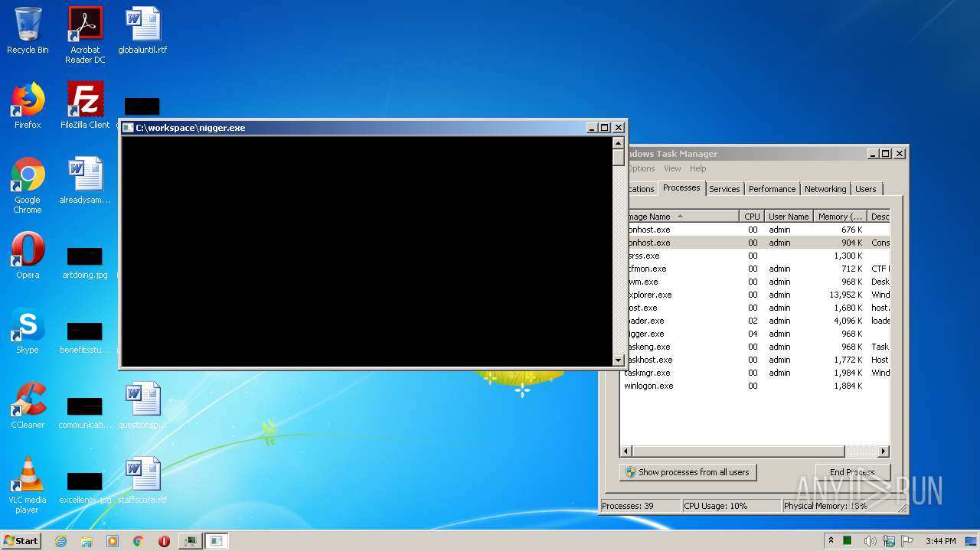Sort processes by the Image Name column

pyautogui.click(x=681, y=217)
